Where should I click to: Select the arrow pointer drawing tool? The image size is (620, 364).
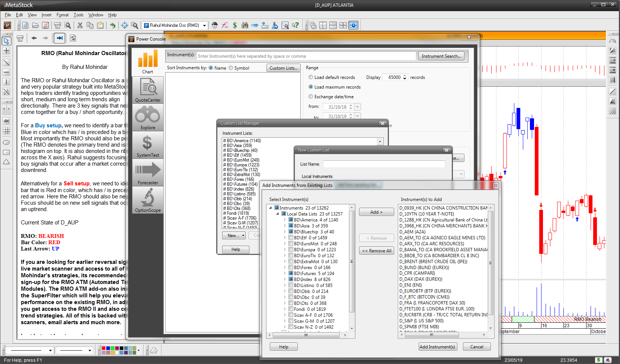click(x=6, y=41)
